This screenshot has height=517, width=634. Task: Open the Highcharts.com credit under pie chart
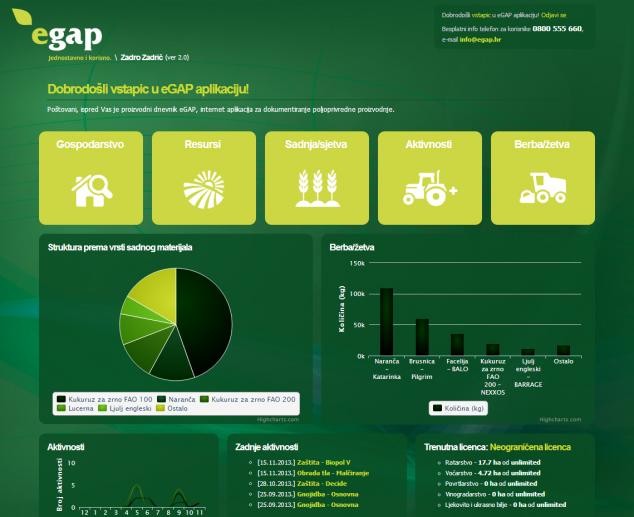click(278, 420)
